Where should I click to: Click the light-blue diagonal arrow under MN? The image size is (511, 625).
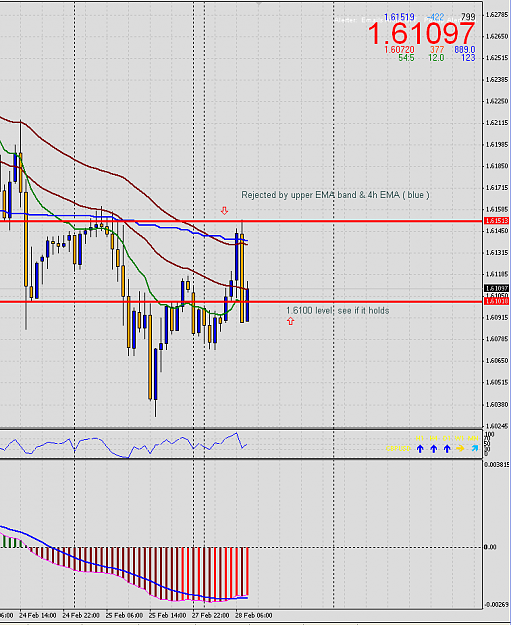tap(474, 448)
